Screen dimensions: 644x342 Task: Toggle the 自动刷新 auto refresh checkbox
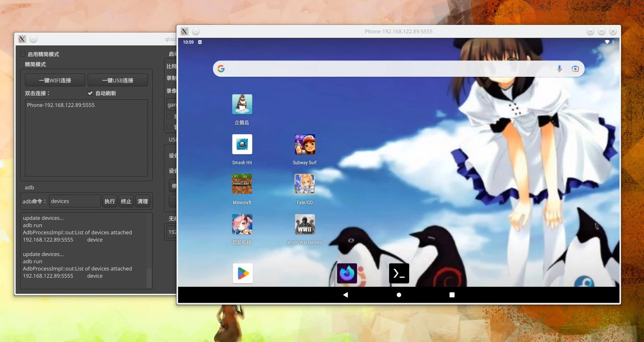(90, 93)
